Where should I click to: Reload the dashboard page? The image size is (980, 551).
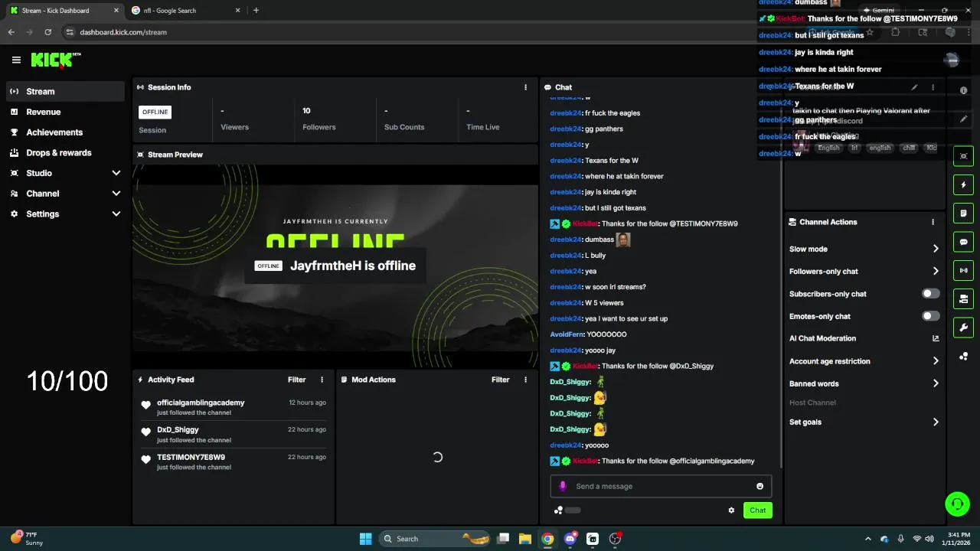pyautogui.click(x=47, y=32)
